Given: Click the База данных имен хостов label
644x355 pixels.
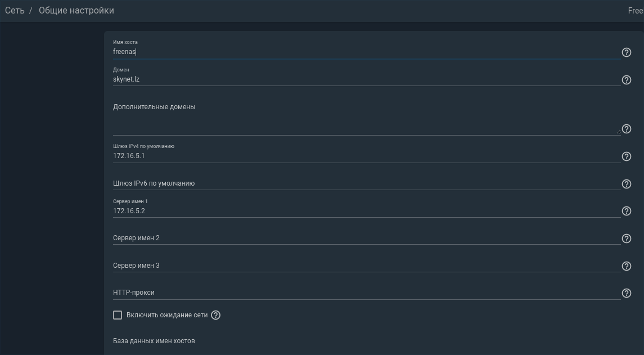Looking at the screenshot, I should point(154,341).
